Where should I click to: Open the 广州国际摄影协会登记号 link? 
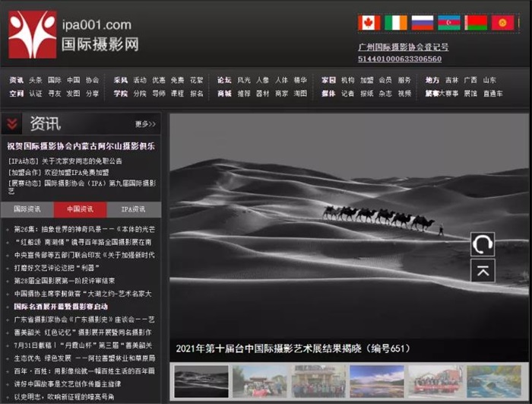pyautogui.click(x=403, y=47)
